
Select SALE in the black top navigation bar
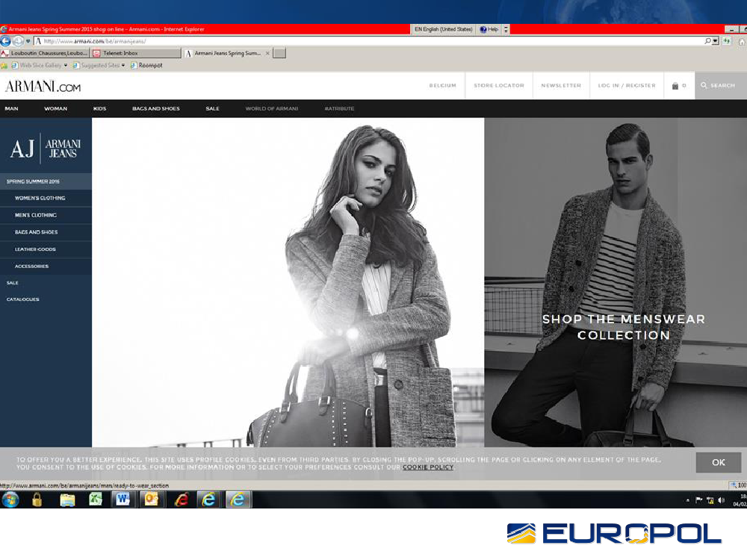point(212,108)
